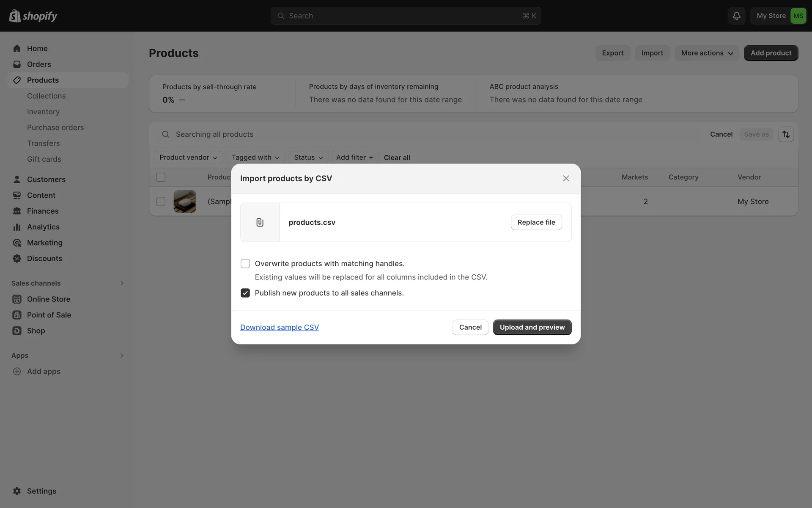
Task: Enable Overwrite products with matching handles
Action: 245,264
